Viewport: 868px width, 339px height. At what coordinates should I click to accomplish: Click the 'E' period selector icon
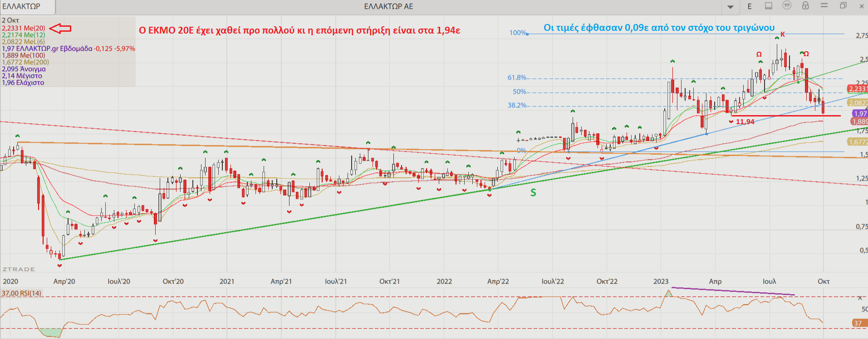click(x=750, y=6)
